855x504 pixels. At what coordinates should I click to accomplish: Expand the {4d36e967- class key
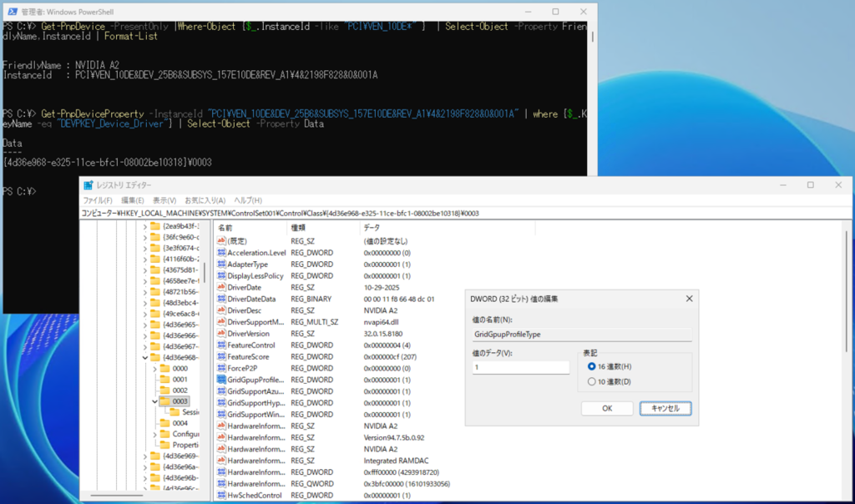(x=145, y=346)
